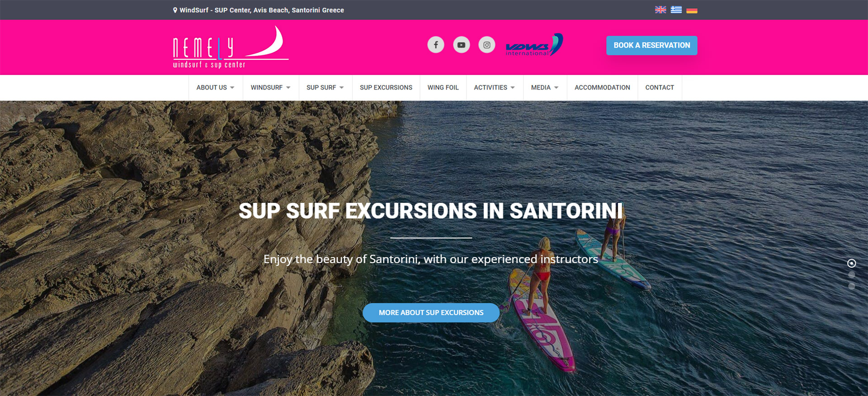The image size is (868, 396).
Task: Click the Nemely windsurf & sup center logo
Action: coord(231,47)
